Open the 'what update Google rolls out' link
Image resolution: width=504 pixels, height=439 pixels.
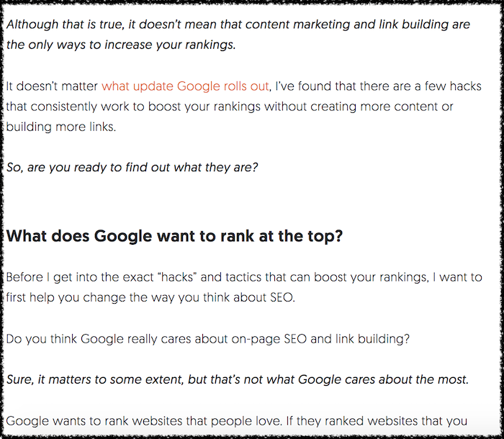[185, 86]
